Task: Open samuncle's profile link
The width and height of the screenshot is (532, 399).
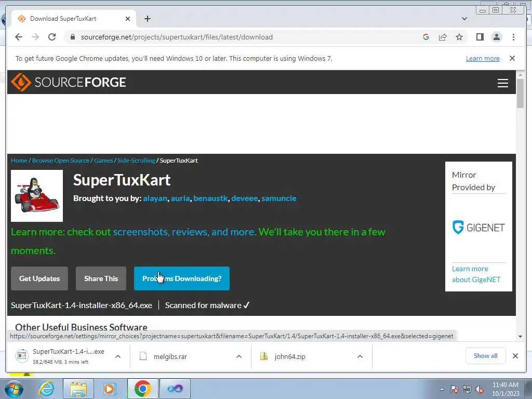Action: point(279,198)
